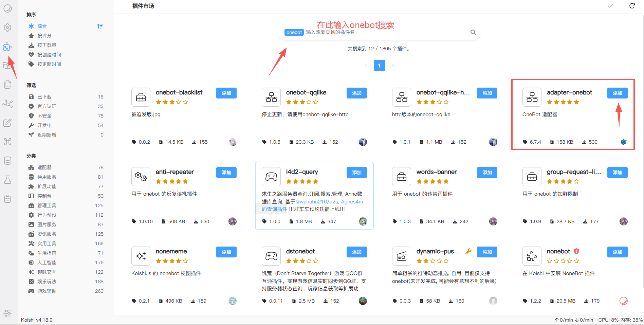Open the dependencies box icon in the sidebar

point(7,65)
